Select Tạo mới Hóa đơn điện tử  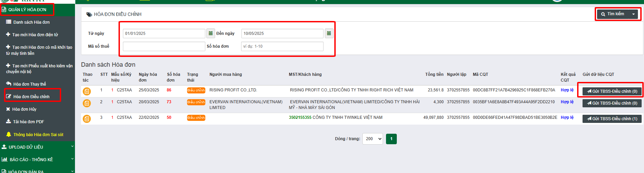tap(35, 35)
